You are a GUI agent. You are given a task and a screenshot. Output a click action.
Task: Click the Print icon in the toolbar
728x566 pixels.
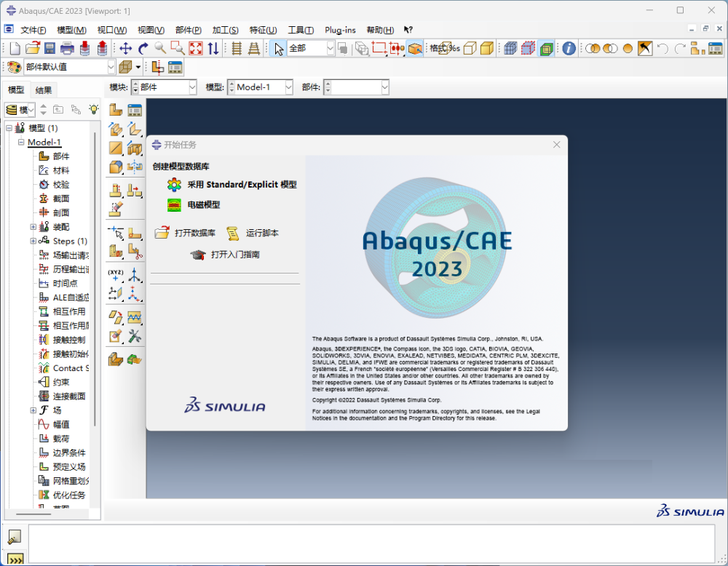coord(67,48)
